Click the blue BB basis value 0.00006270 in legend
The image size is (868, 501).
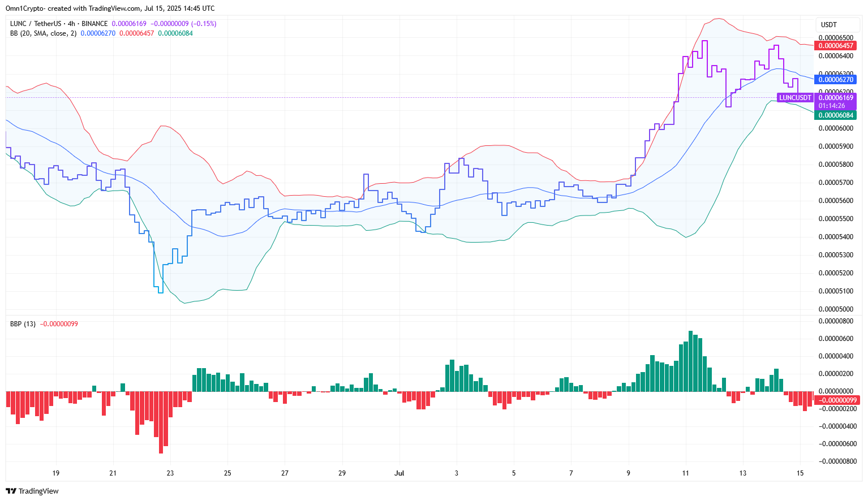coord(98,33)
